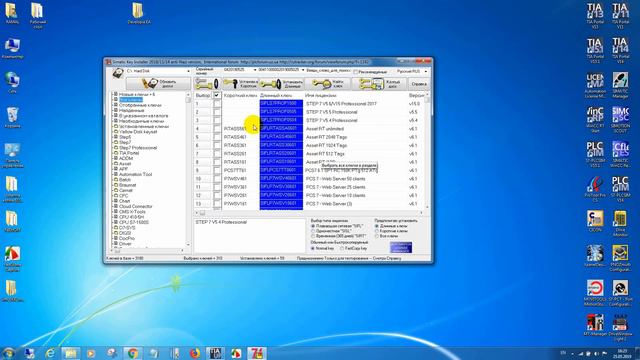The image size is (640, 360).
Task: Open TIA Portal V11 desktop shortcut
Action: pyautogui.click(x=620, y=16)
